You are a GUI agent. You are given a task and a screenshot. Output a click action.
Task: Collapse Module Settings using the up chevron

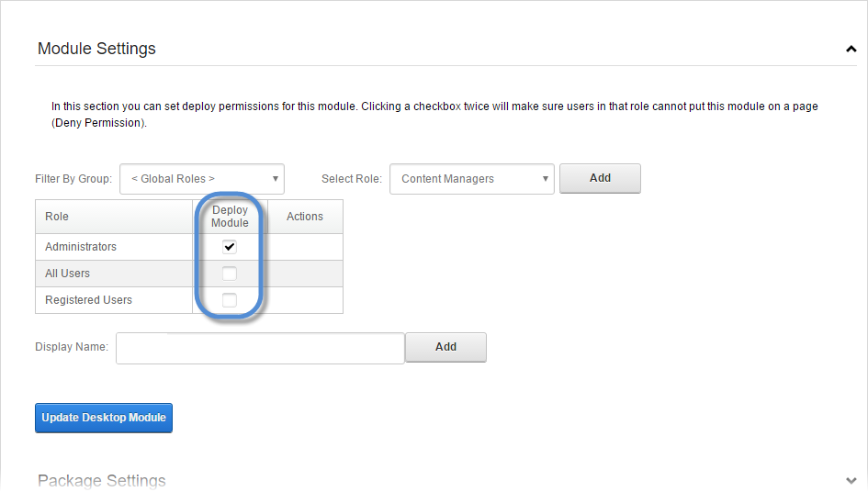[851, 50]
